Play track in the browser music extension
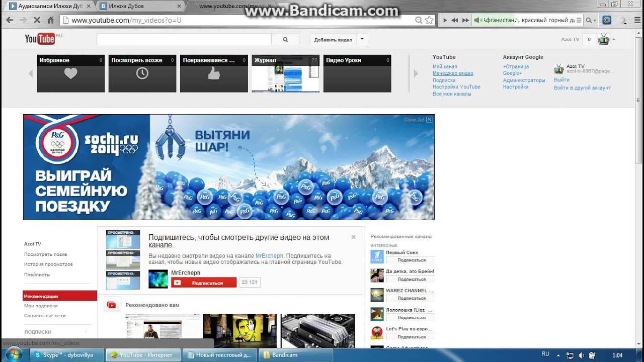644x362 pixels. [444, 20]
